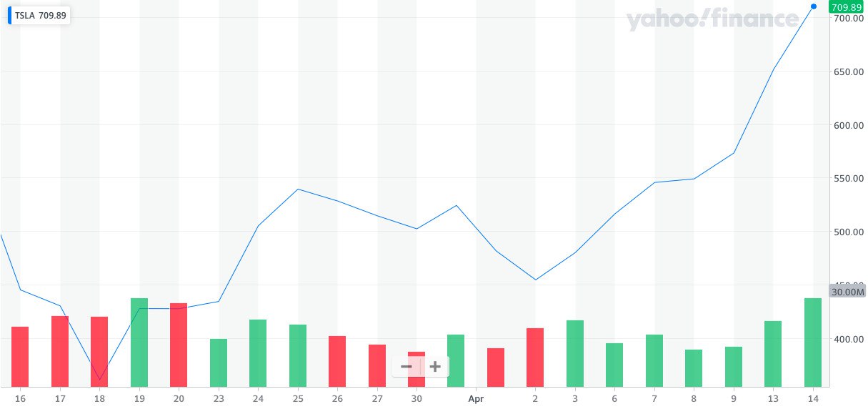Click the 23 date label on x-axis
Viewport: 868px width, 409px height.
[219, 398]
